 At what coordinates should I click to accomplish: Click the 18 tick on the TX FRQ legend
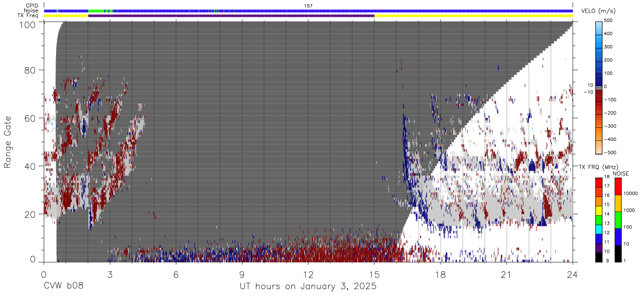pos(608,177)
